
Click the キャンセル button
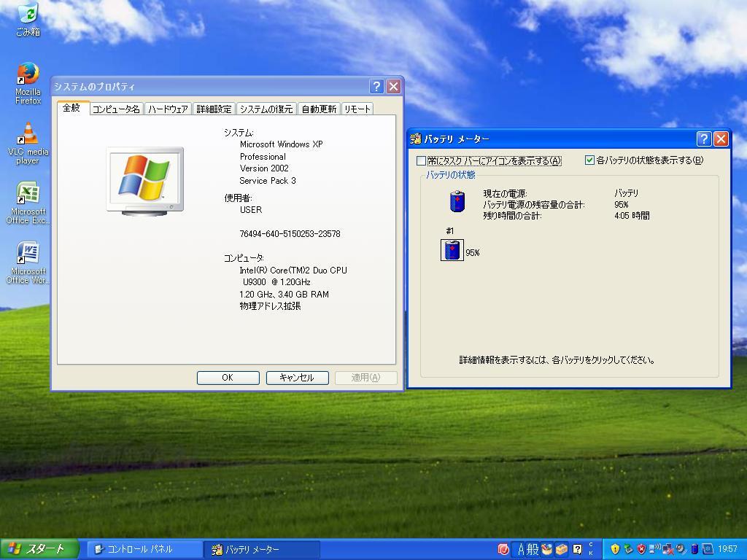(298, 378)
